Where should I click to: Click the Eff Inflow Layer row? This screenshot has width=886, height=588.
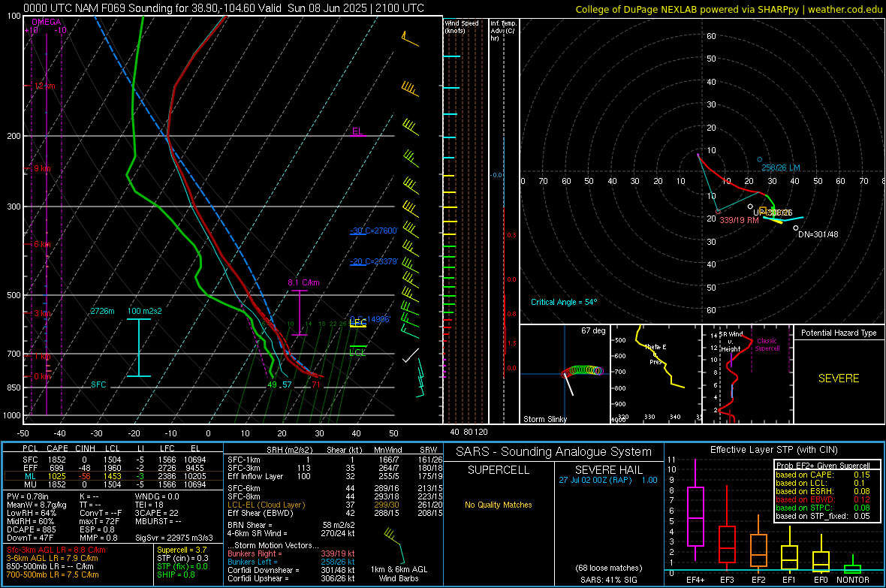pos(335,476)
